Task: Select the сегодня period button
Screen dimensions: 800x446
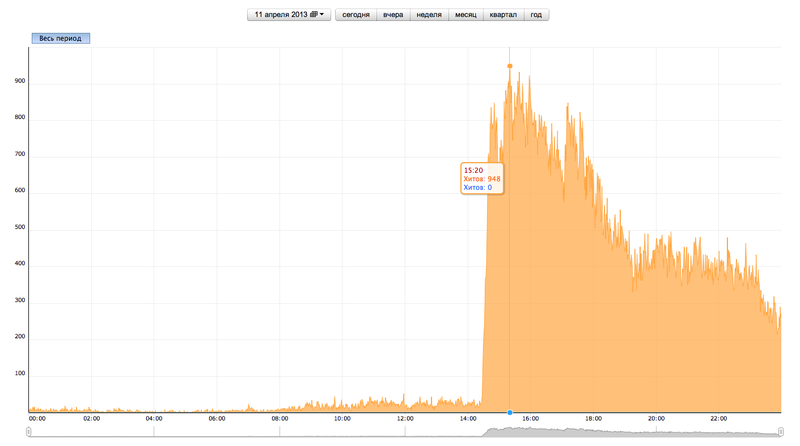Action: tap(356, 15)
